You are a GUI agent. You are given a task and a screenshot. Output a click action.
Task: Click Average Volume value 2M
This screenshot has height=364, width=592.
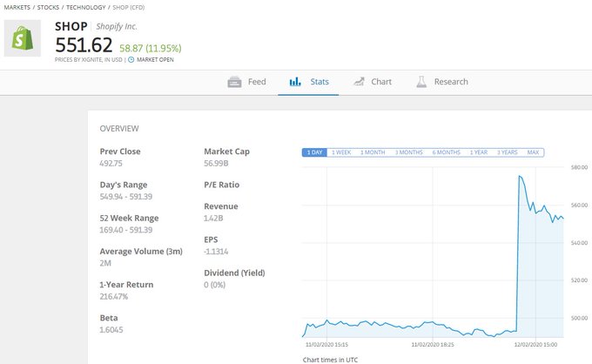[x=105, y=263]
